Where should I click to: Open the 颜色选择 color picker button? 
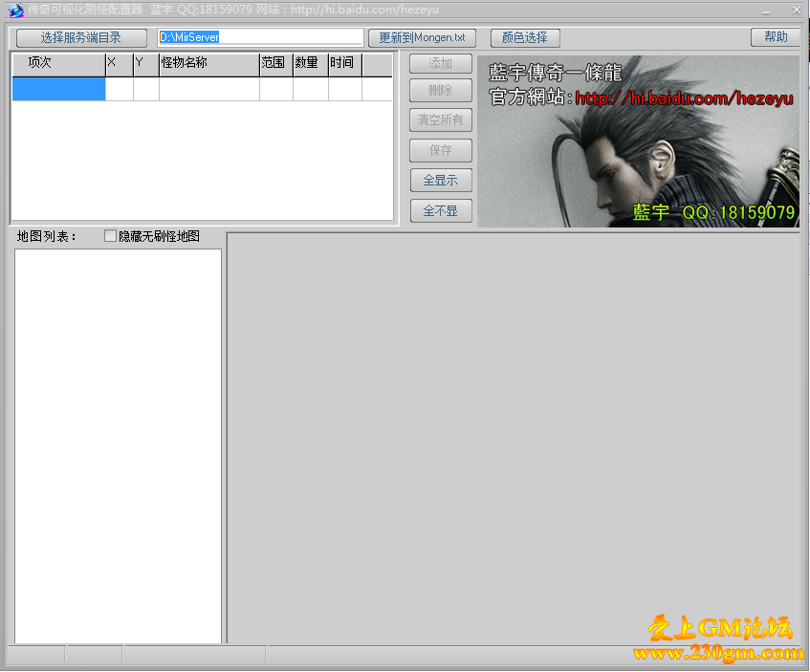(525, 37)
